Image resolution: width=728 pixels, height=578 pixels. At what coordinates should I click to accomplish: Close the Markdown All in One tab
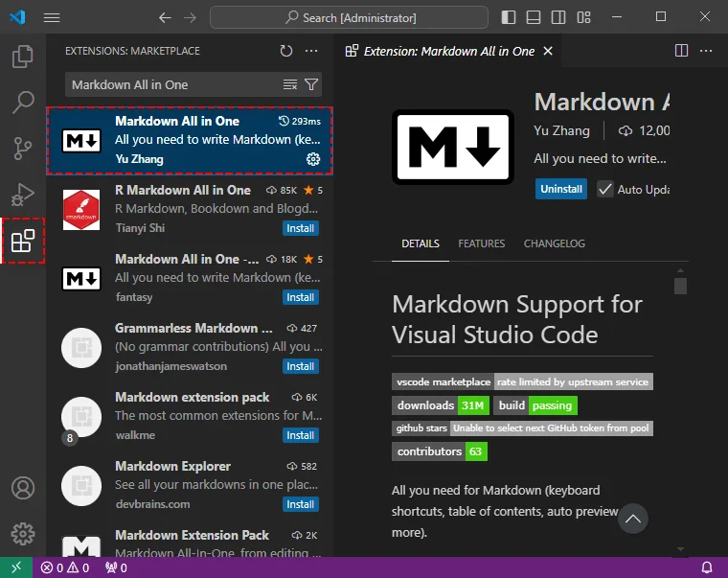click(x=548, y=51)
